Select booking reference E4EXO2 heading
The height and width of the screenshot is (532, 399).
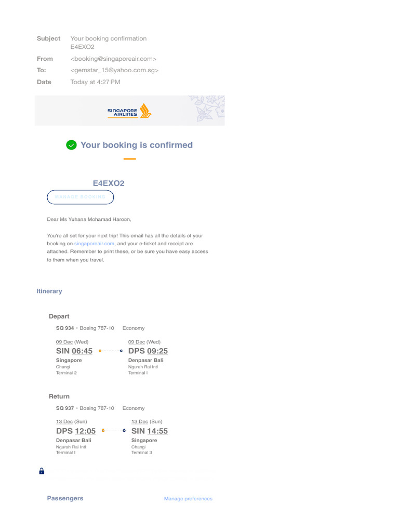[109, 183]
